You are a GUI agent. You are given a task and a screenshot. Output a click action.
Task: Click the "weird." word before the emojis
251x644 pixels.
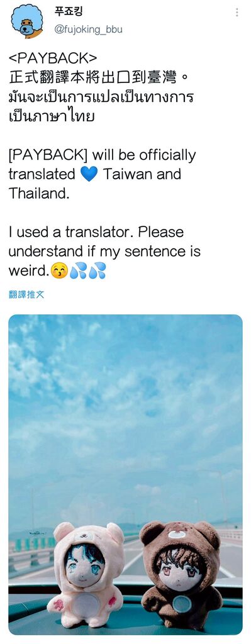coord(28,271)
